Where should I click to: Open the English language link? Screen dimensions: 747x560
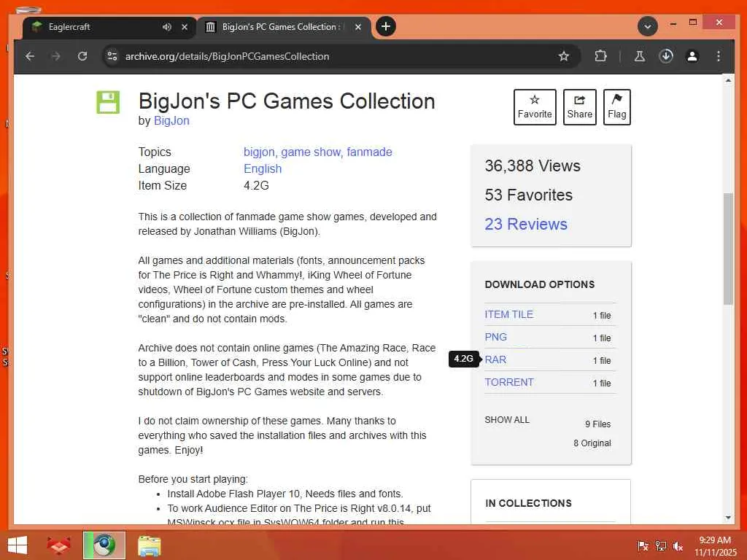(263, 169)
